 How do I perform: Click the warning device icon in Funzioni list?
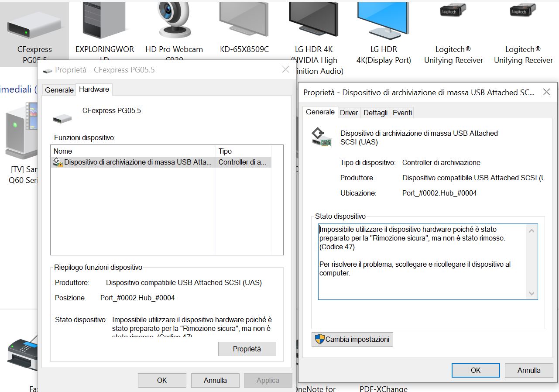pos(58,162)
